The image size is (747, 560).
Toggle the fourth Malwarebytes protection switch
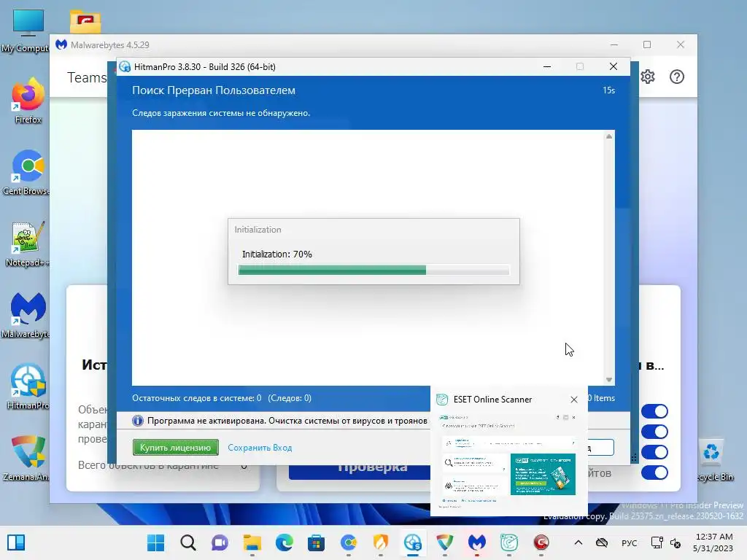[654, 472]
